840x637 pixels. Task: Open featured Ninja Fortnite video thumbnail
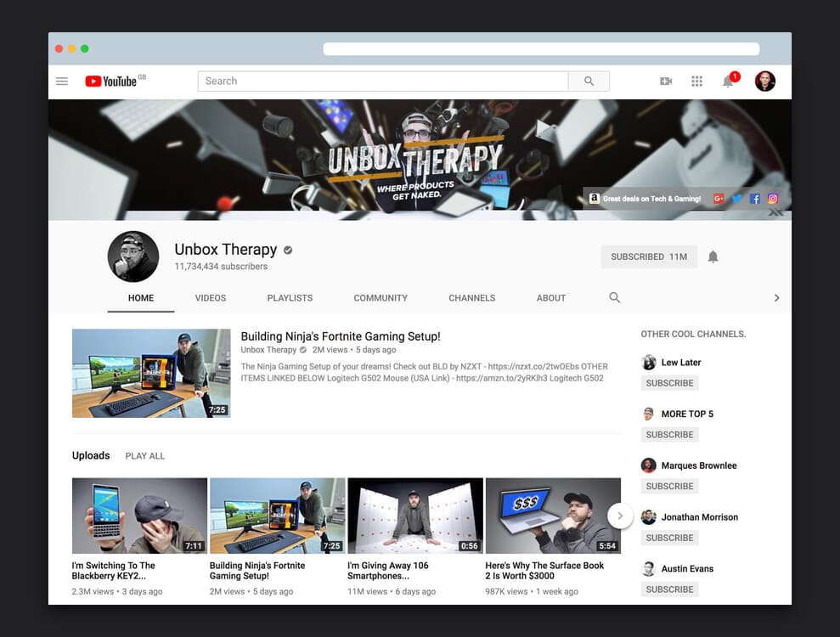pos(151,373)
